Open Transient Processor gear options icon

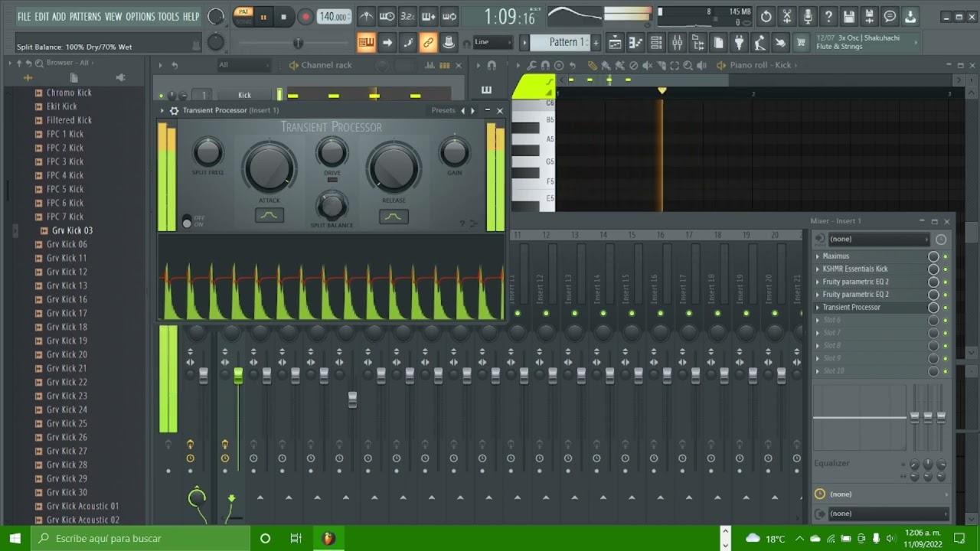(x=174, y=110)
